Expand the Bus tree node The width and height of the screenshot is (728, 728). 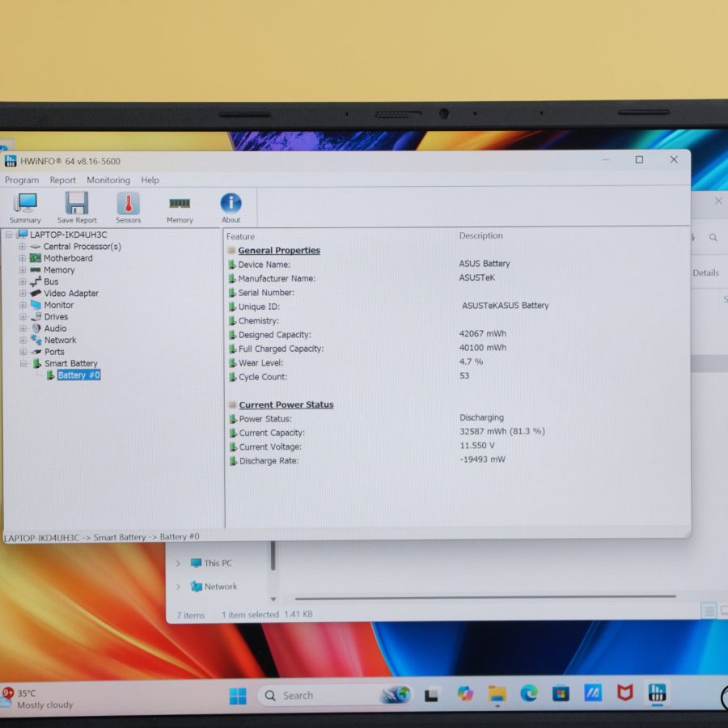click(x=23, y=281)
